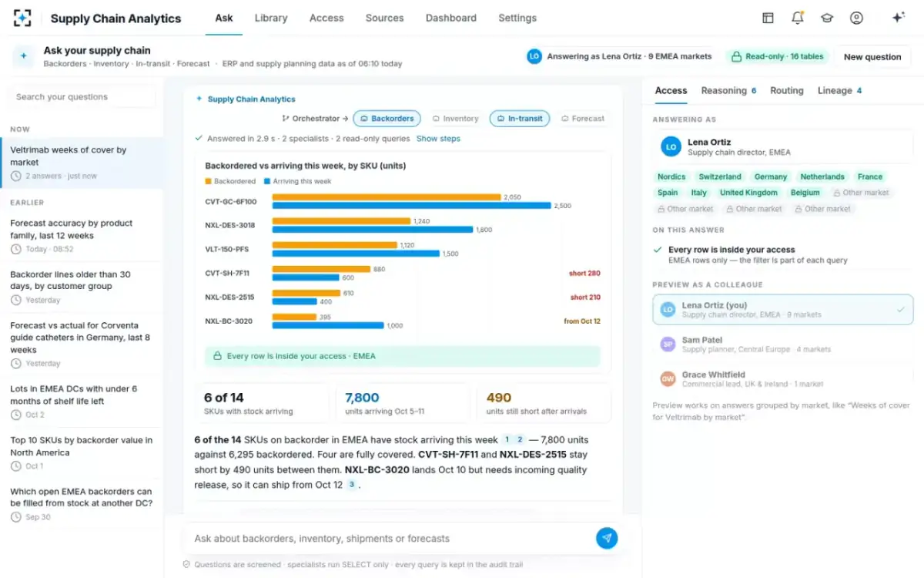Click the New question button
Image resolution: width=924 pixels, height=578 pixels.
coord(872,56)
